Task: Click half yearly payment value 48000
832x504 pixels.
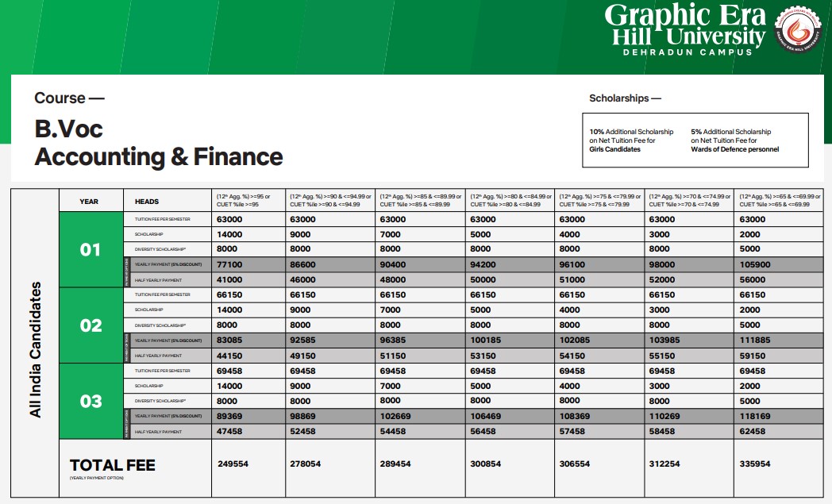Action: click(393, 279)
